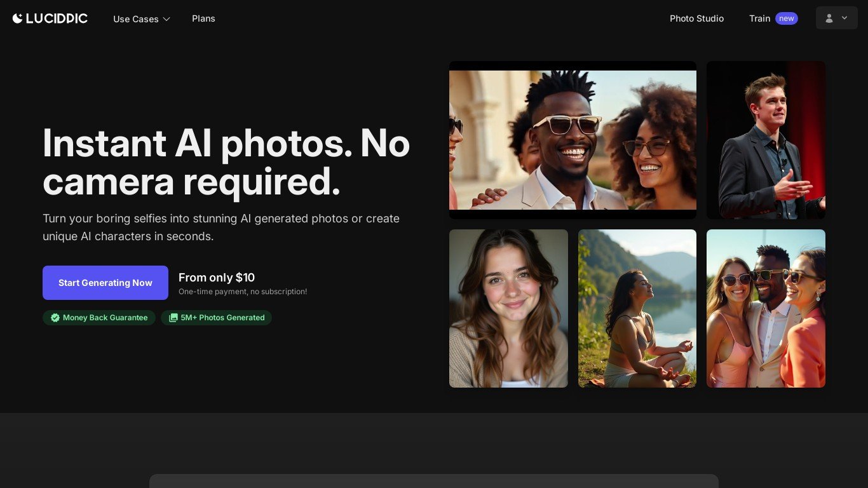Select Train in the top navigation
Screen dimensions: 868x488
point(759,18)
